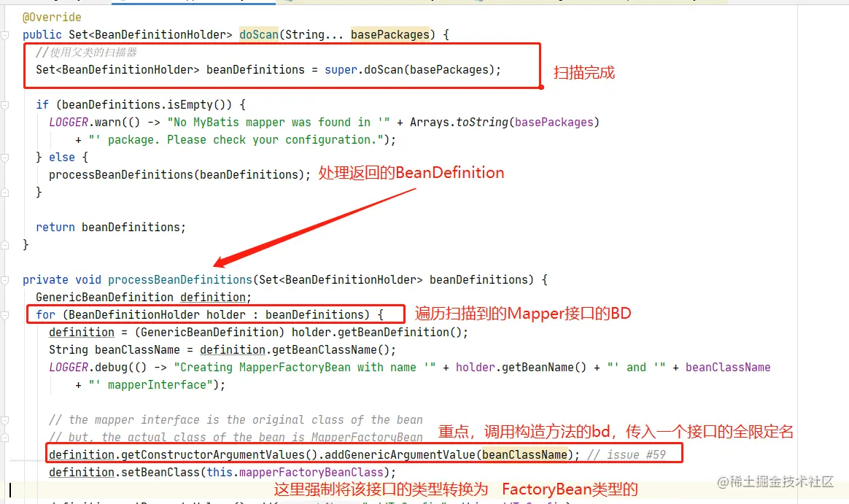
Task: Collapse the processBeanDefinitions method fold marker
Action: click(x=5, y=280)
